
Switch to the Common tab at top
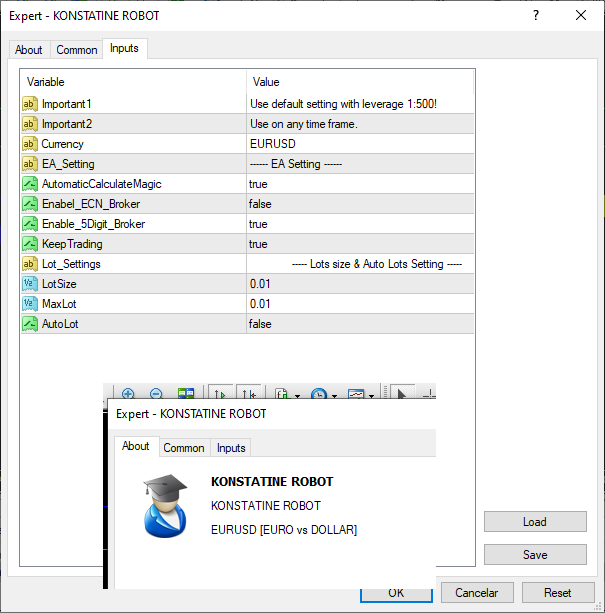pyautogui.click(x=77, y=50)
